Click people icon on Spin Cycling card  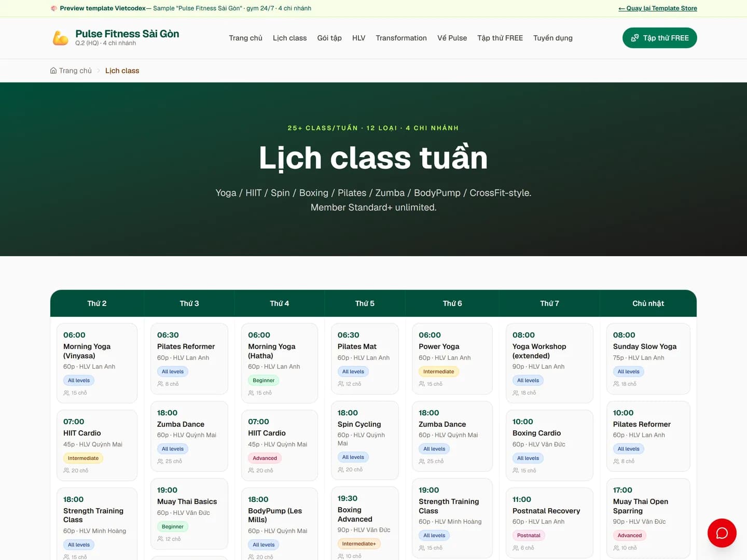tap(341, 470)
